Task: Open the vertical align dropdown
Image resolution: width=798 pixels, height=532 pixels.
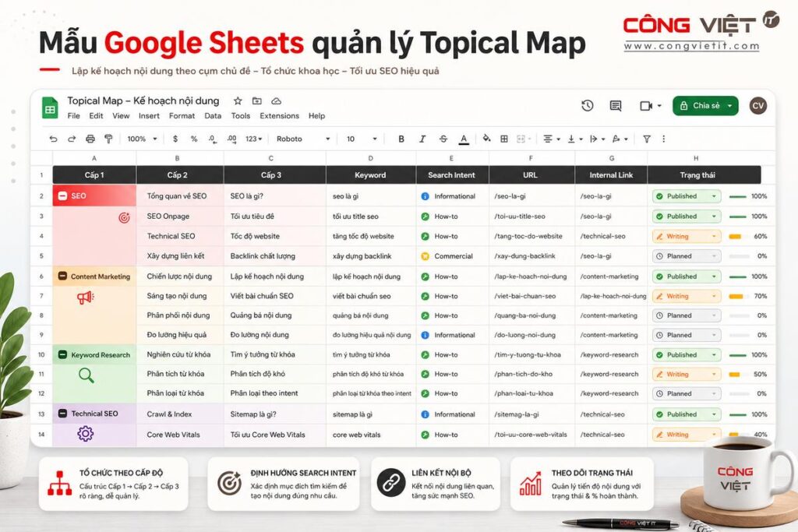Action: 575,139
